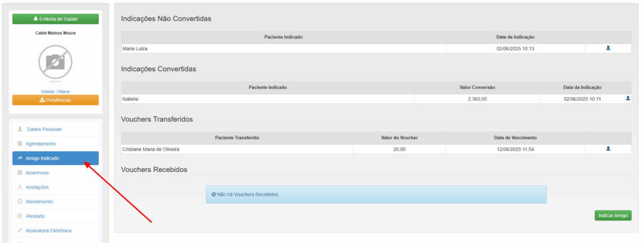Click the orange Pendências button
The height and width of the screenshot is (243, 644).
[55, 100]
